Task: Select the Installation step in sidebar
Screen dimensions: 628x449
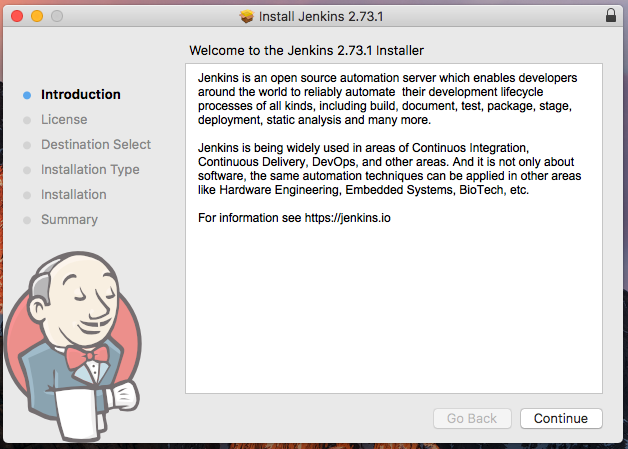Action: [74, 194]
